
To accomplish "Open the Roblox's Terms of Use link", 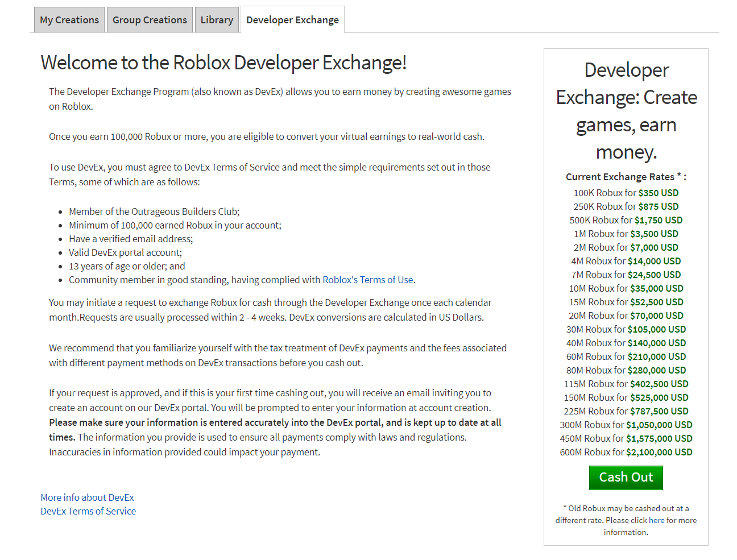I will pos(367,280).
